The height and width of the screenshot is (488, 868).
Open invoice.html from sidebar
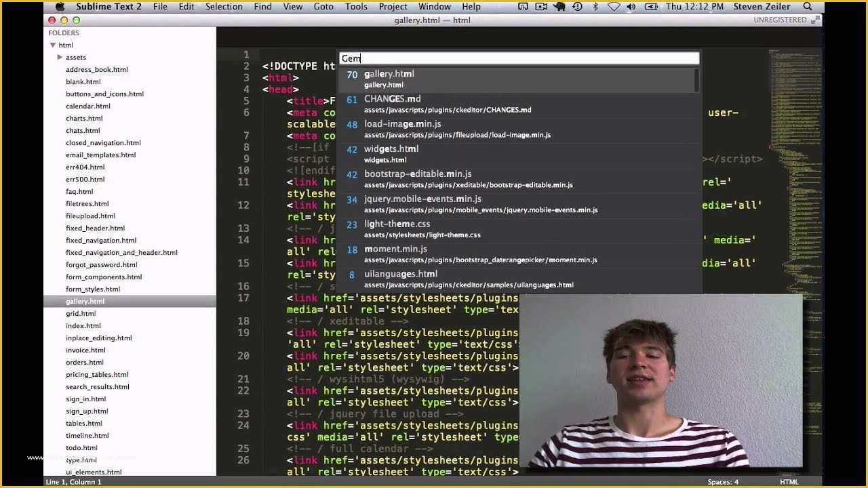pos(85,350)
